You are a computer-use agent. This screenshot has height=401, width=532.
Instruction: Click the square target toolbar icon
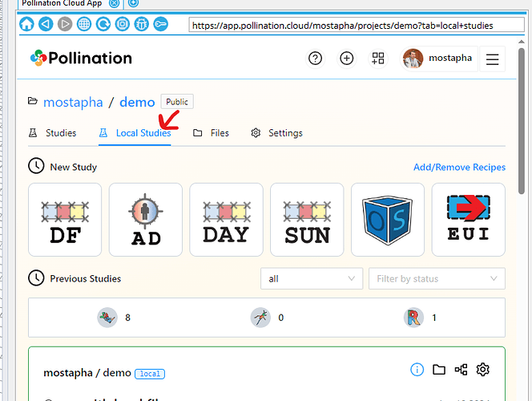(123, 24)
